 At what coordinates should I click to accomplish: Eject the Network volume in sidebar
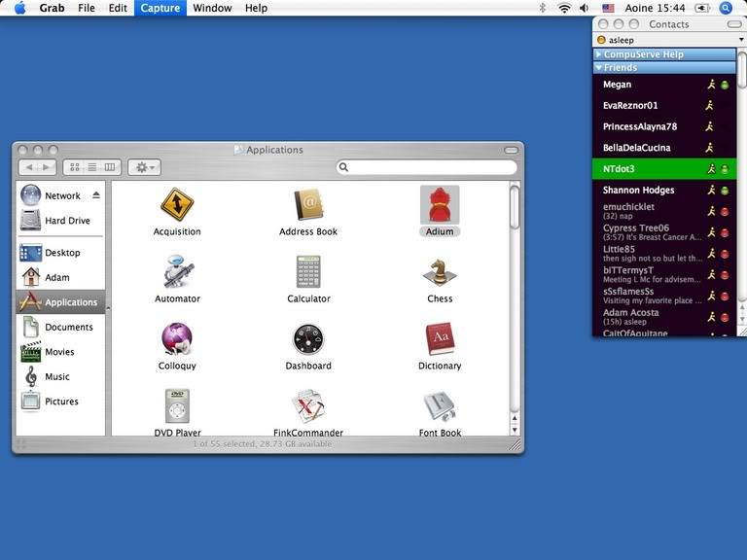coord(96,195)
